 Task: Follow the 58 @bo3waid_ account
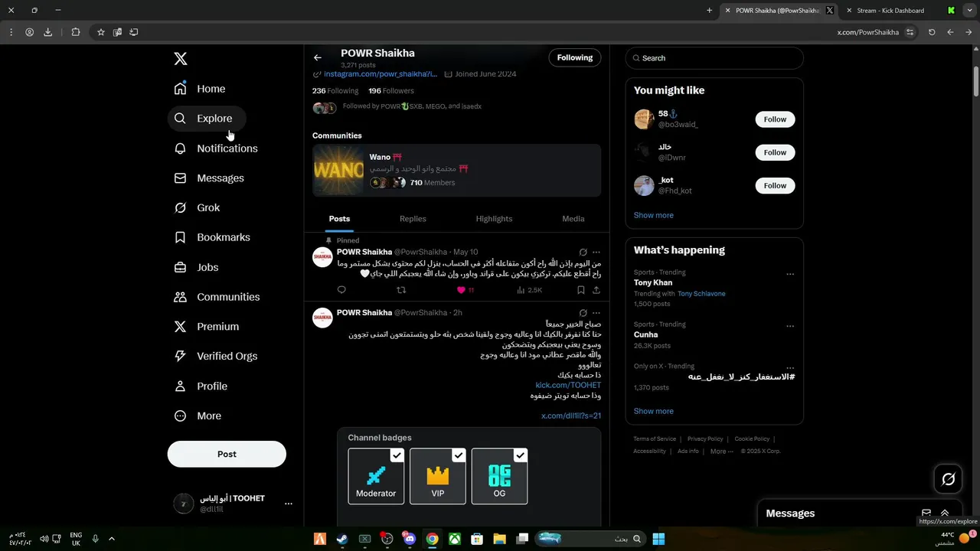pyautogui.click(x=775, y=119)
